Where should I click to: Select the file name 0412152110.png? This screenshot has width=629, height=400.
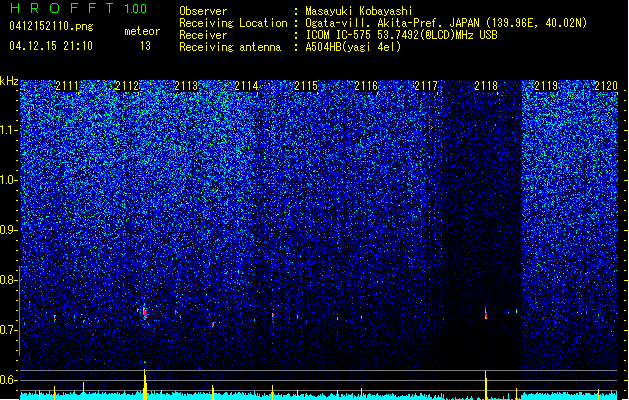51,26
